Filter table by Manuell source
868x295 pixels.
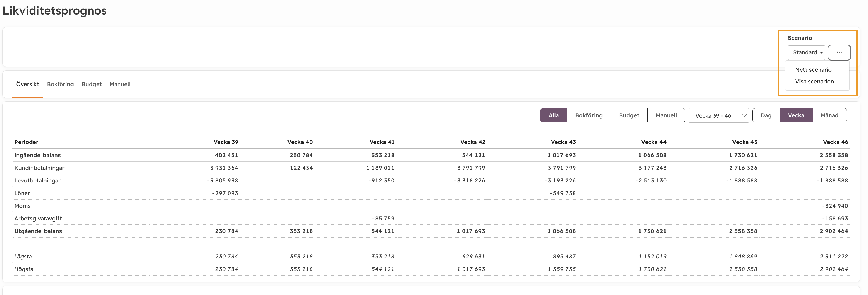pos(666,115)
